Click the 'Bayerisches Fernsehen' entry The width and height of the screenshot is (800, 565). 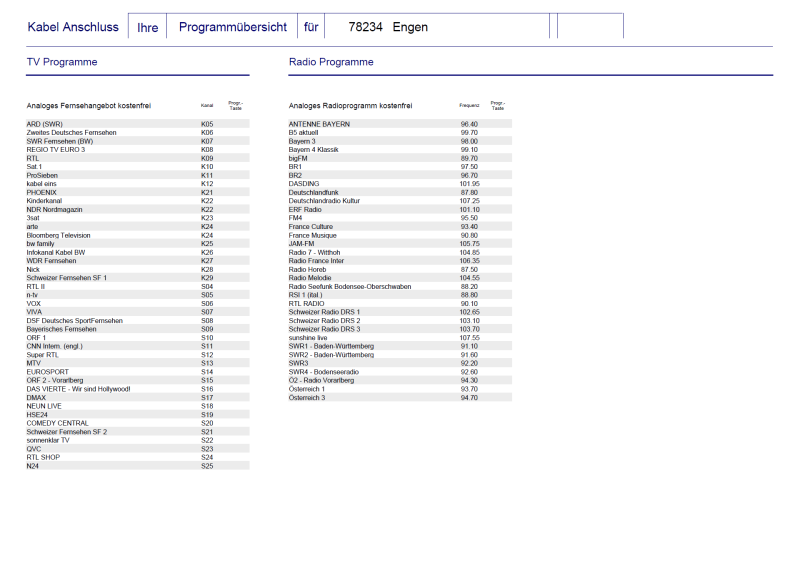point(61,329)
